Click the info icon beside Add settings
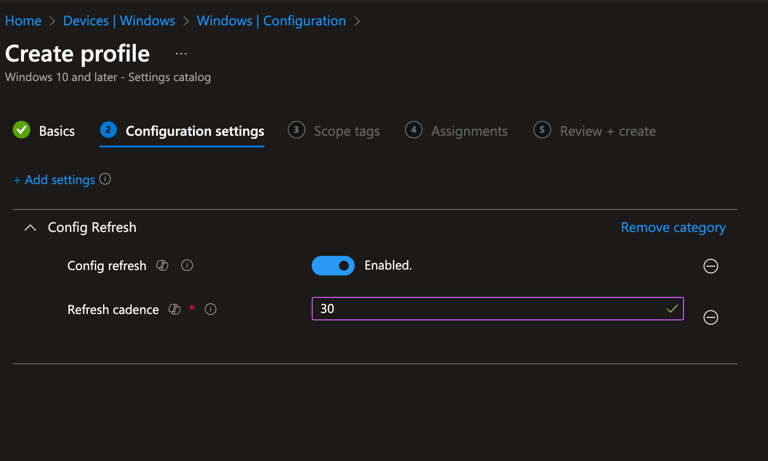 (105, 179)
